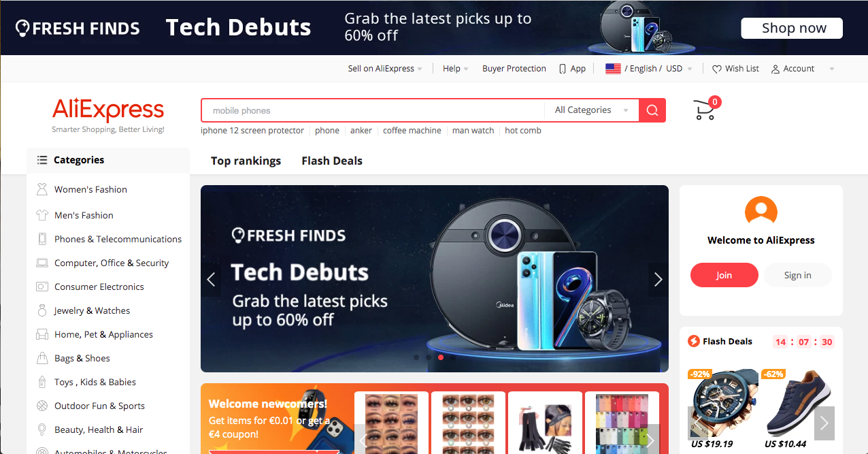868x454 pixels.
Task: Click inside the mobile phones search field
Action: pos(373,110)
